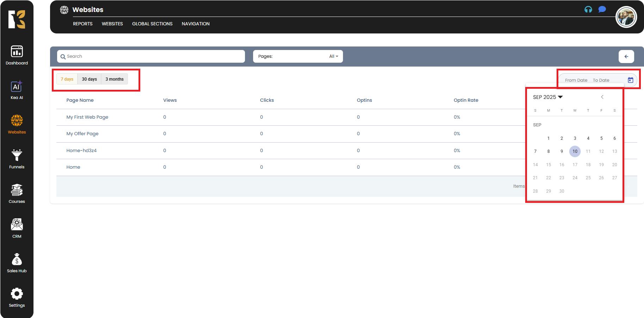Open the chat bubble icon
644x318 pixels.
[x=602, y=10]
